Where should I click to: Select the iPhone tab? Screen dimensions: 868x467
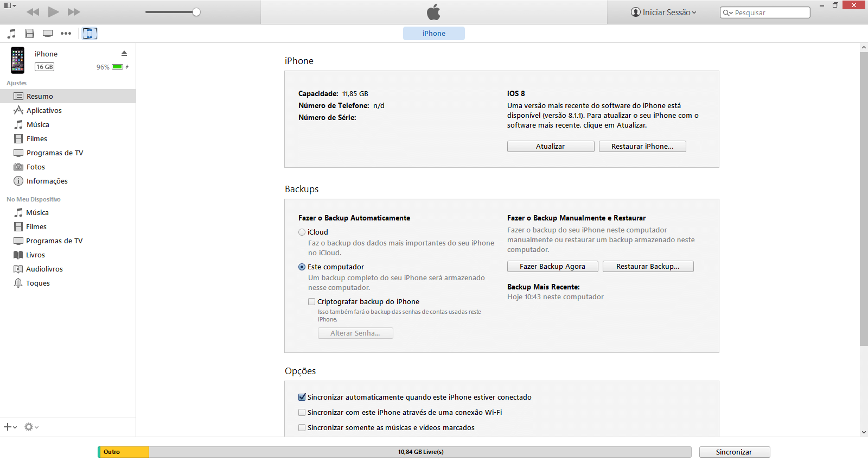(434, 33)
